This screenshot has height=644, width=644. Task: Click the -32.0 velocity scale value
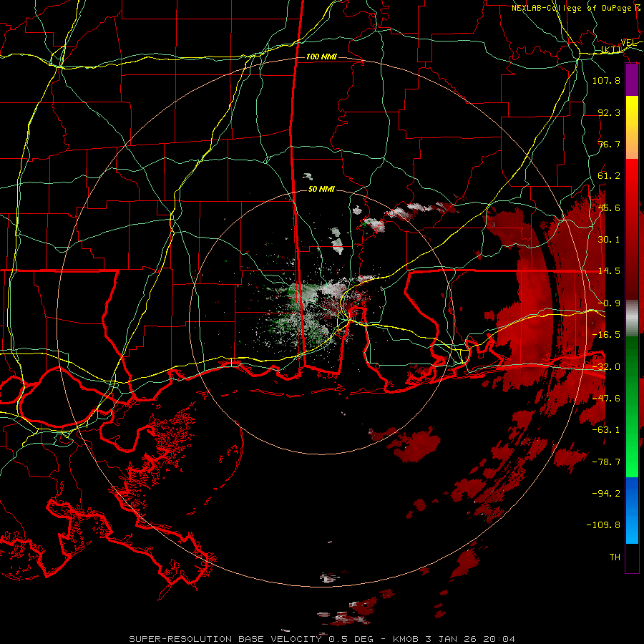coord(606,367)
